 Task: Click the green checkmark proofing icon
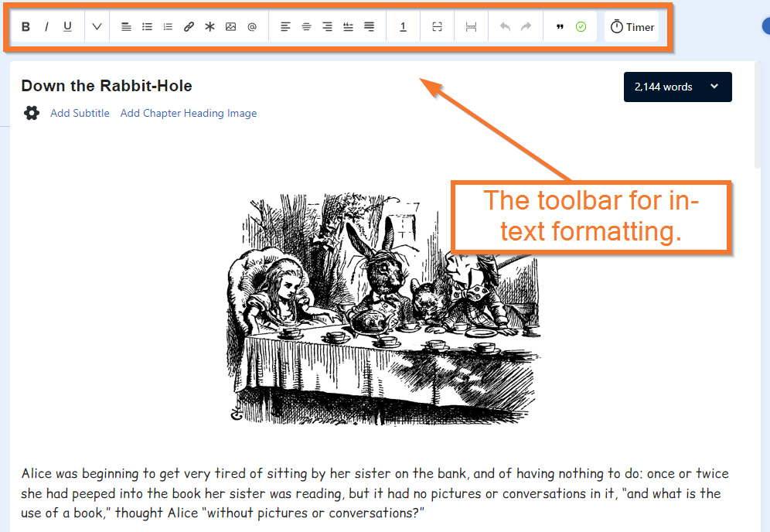pos(581,27)
